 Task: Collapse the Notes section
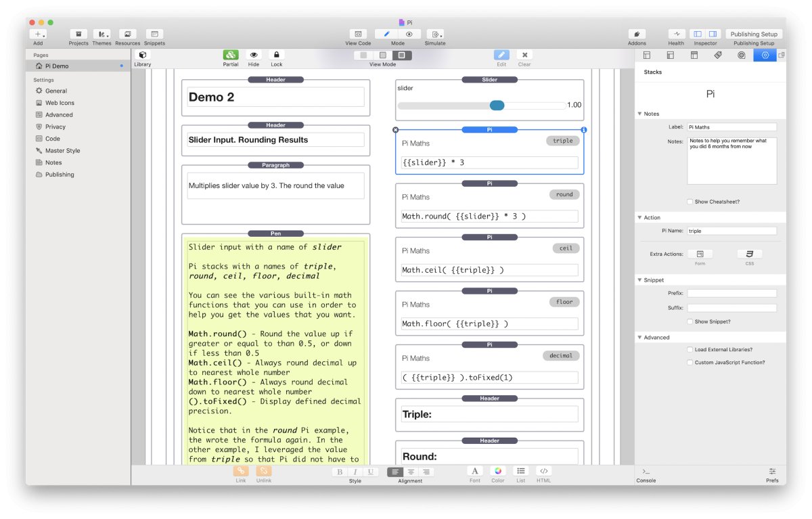[640, 114]
